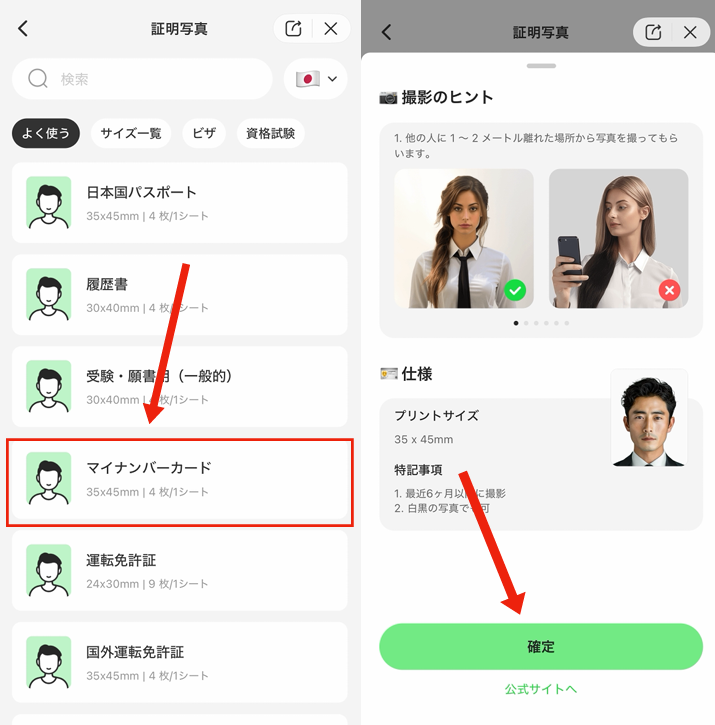Close the left ID photo screen
715x725 pixels.
click(x=331, y=29)
